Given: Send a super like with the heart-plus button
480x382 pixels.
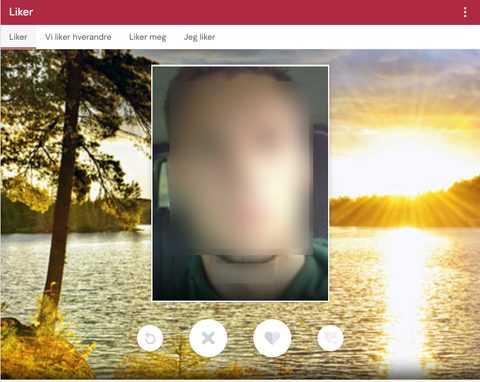Looking at the screenshot, I should (330, 338).
